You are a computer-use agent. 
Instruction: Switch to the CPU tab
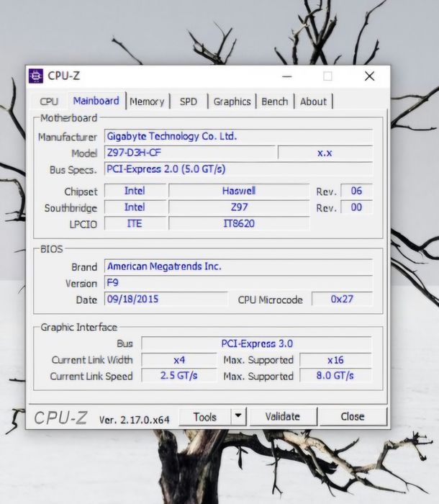click(49, 102)
